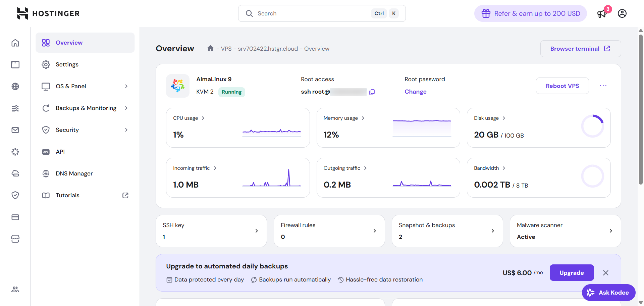Viewport: 644px width, 306px height.
Task: Click the Hostinger logo
Action: pos(48,13)
